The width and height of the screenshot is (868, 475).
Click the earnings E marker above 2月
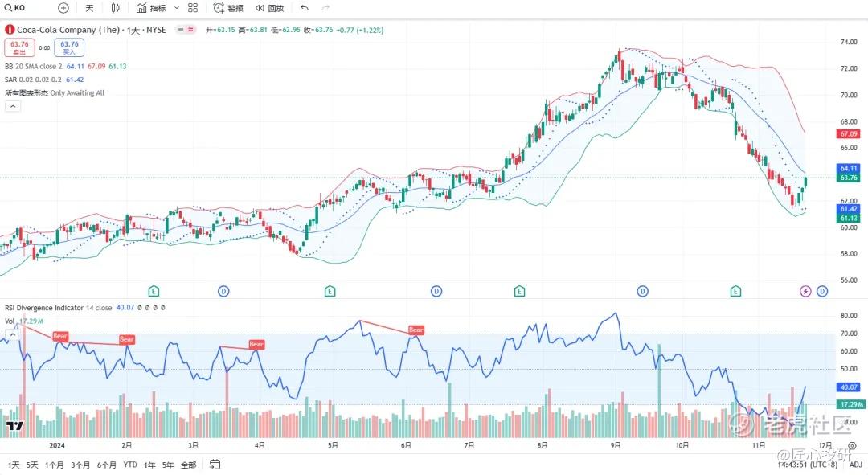[x=154, y=291]
